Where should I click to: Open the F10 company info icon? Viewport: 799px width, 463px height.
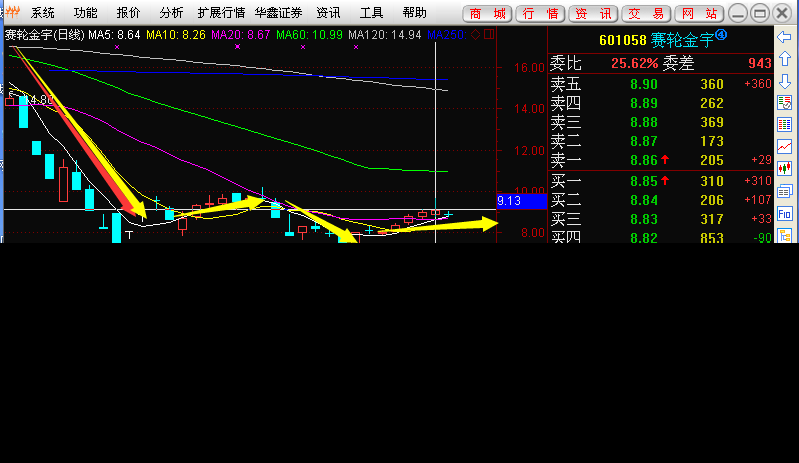click(784, 214)
